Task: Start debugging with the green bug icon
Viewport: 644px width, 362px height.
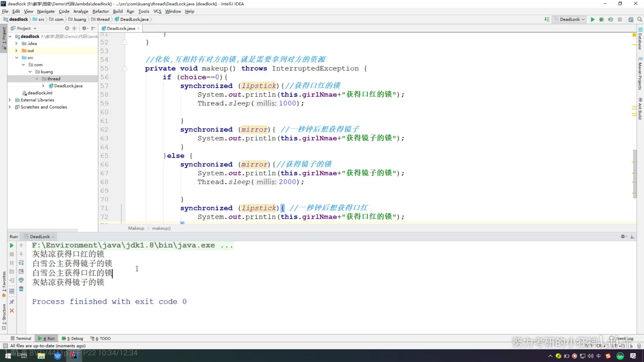Action: [x=602, y=19]
